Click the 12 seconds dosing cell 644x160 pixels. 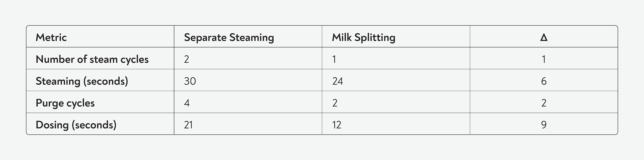pos(337,125)
